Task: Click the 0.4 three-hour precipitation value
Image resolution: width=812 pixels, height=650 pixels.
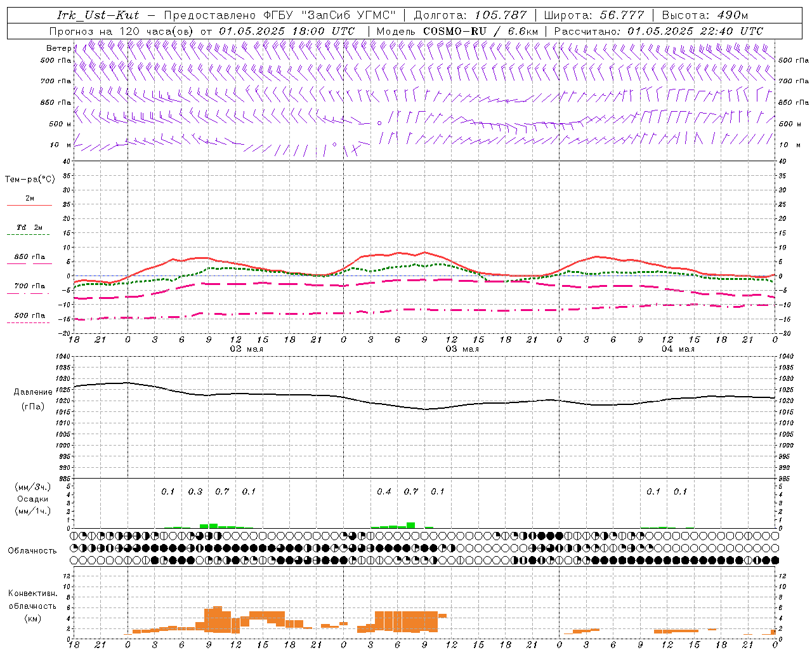Action: tap(384, 491)
